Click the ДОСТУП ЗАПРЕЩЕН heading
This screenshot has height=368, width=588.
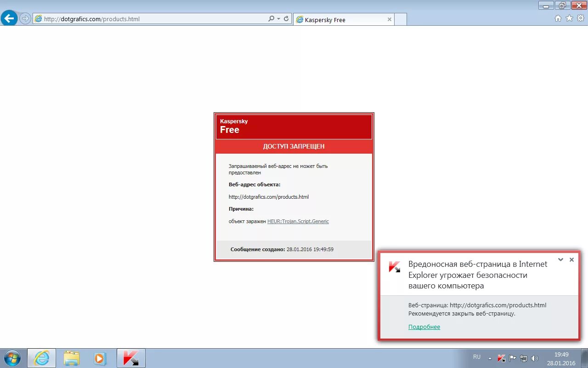coord(294,146)
